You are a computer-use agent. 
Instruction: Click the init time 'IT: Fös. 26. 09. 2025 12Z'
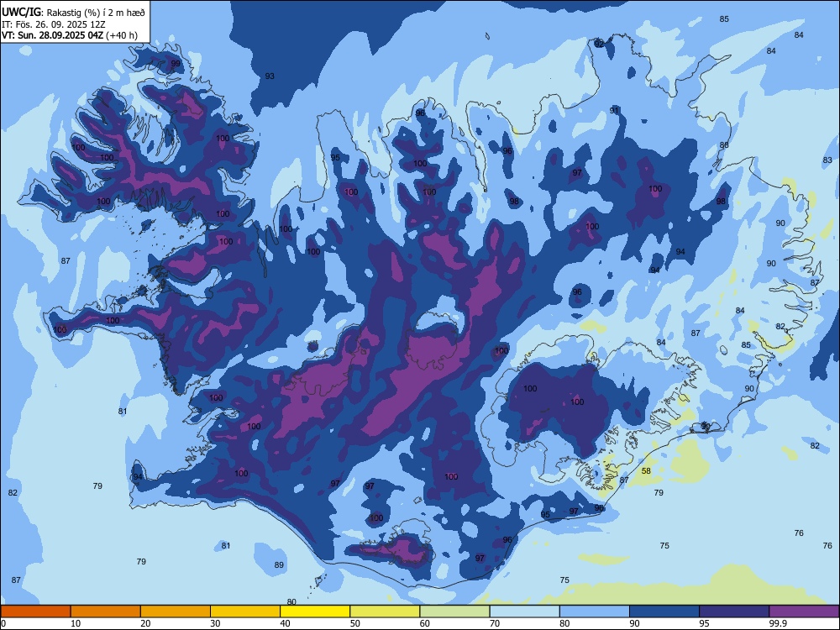pyautogui.click(x=54, y=24)
